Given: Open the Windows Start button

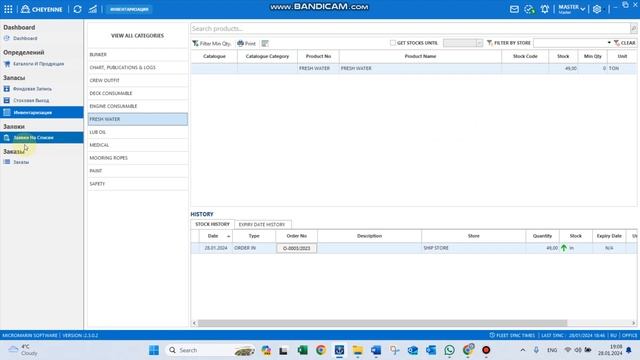Looking at the screenshot, I should click(154, 350).
